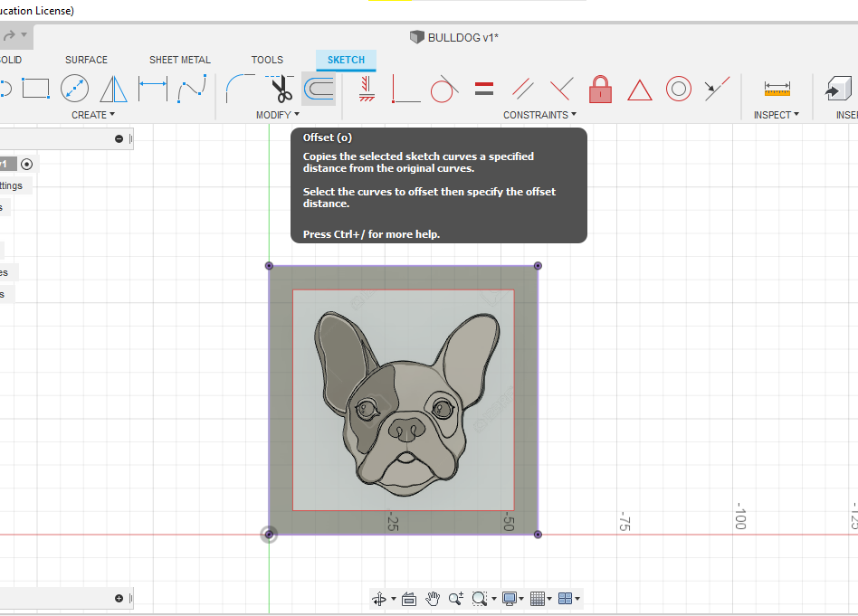The height and width of the screenshot is (616, 858).
Task: Expand the display settings dropdown arrow
Action: pos(520,598)
